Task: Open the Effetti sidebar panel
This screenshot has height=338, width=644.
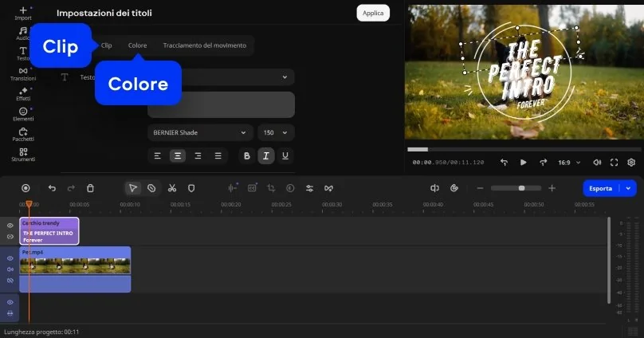Action: pos(23,94)
